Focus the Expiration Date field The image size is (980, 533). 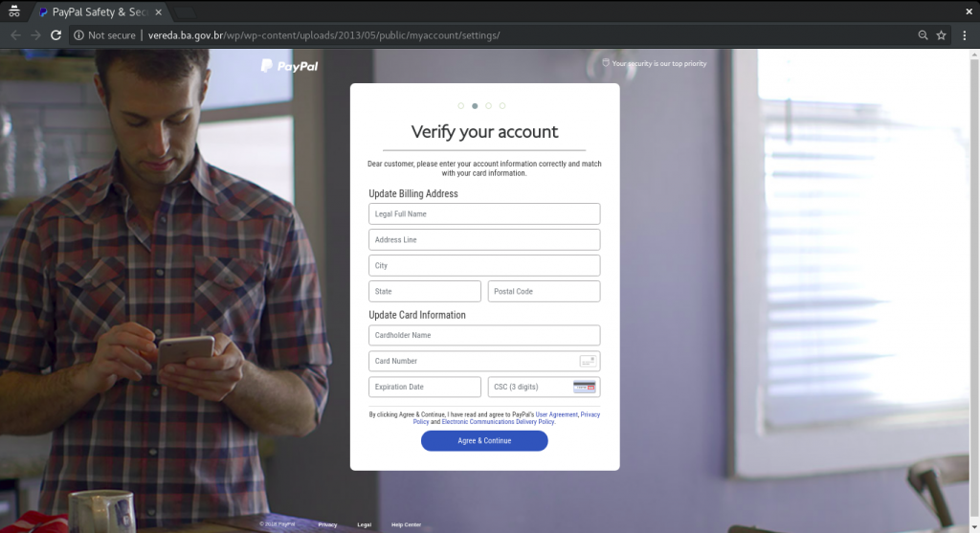point(425,387)
